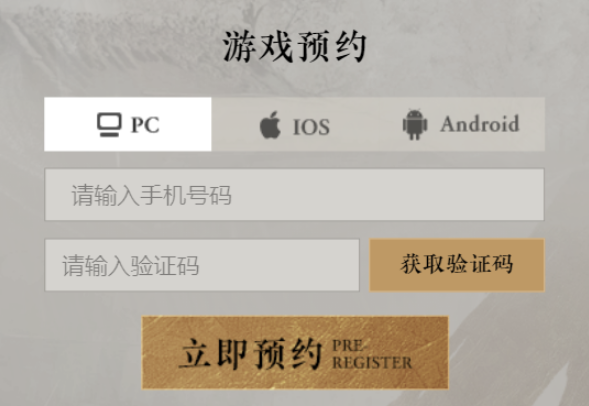This screenshot has height=406, width=589.
Task: Click the 立即预约 pre-register button
Action: coord(295,353)
